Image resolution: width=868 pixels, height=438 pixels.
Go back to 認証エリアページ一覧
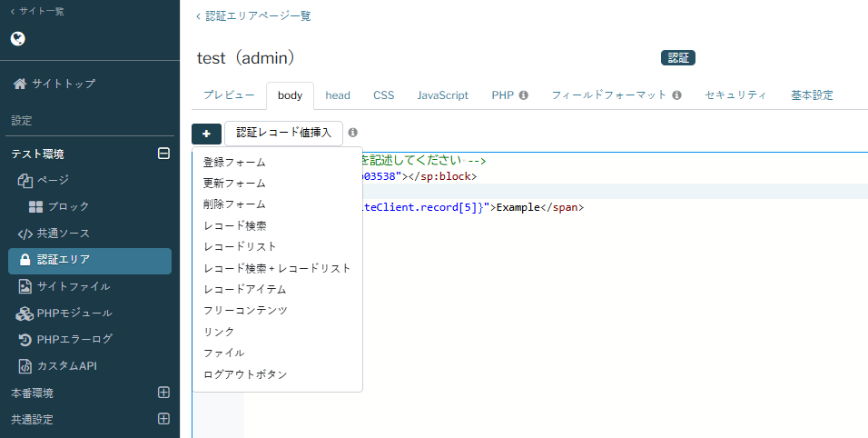tap(258, 16)
